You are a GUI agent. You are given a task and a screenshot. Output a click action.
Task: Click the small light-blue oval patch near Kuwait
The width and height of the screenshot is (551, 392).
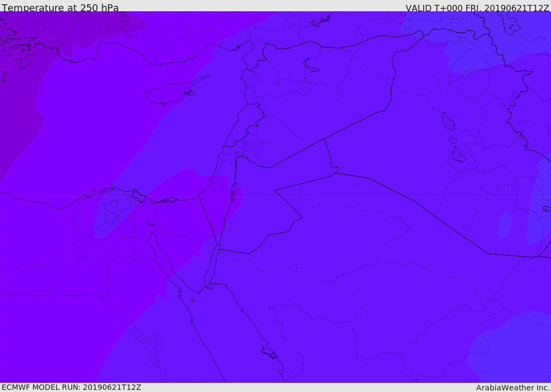click(x=505, y=225)
